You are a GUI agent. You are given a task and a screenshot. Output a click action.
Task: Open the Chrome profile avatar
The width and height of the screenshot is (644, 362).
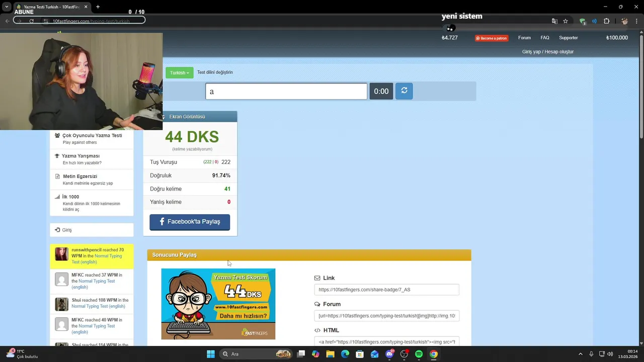coord(624,21)
